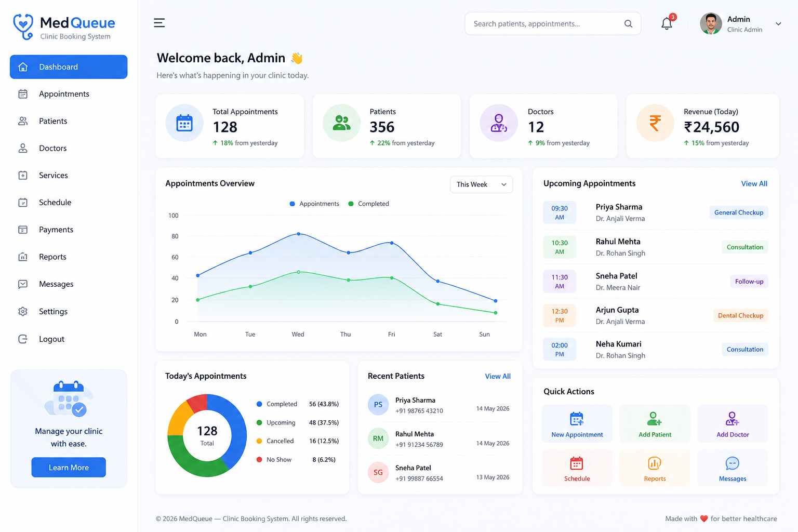Click the Schedule sidebar icon
798x532 pixels.
[23, 203]
